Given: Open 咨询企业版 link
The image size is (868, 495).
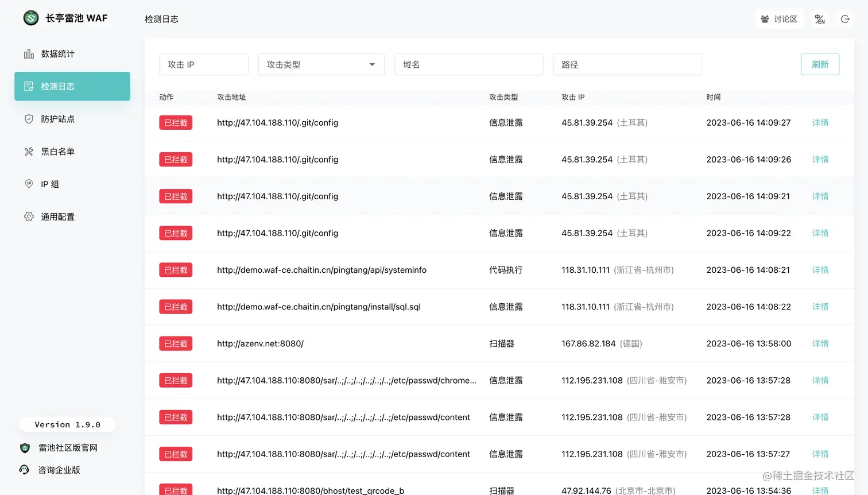Looking at the screenshot, I should click(59, 470).
